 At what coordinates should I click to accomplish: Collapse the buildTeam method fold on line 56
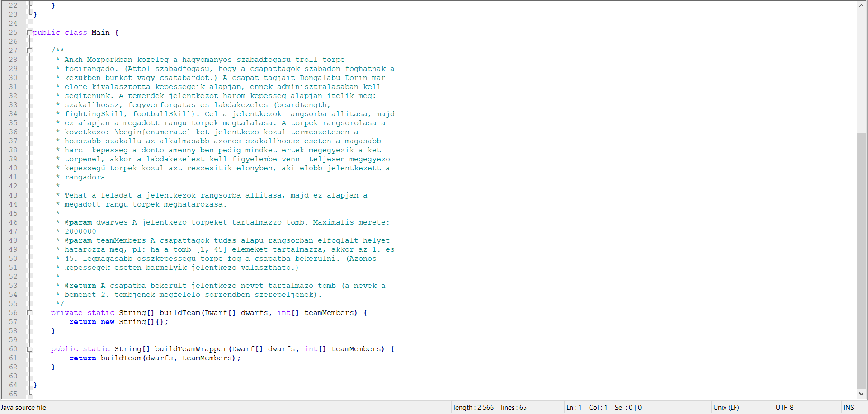[x=29, y=313]
